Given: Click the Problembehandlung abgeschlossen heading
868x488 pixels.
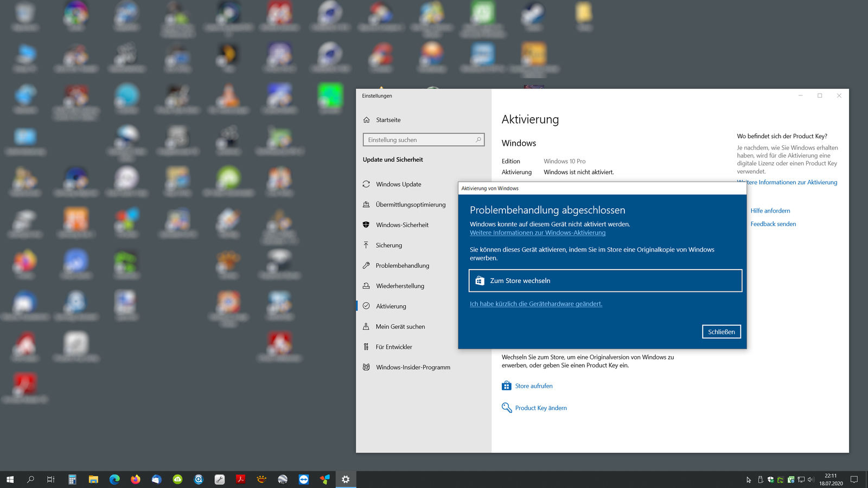Looking at the screenshot, I should click(547, 210).
